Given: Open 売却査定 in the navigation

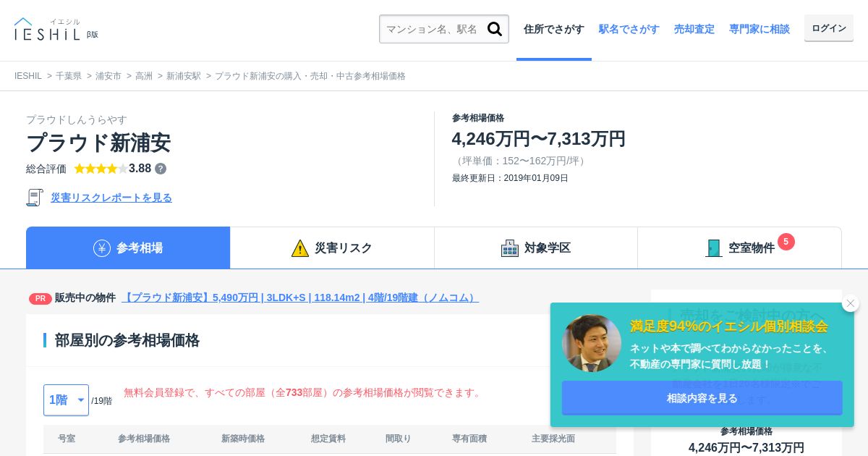Looking at the screenshot, I should 694,29.
